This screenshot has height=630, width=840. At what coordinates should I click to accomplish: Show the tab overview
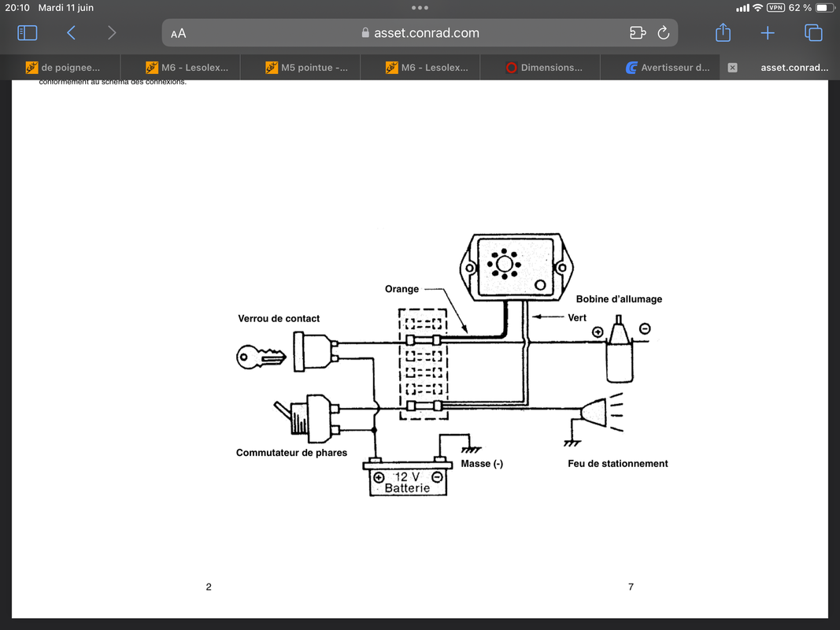pos(813,32)
